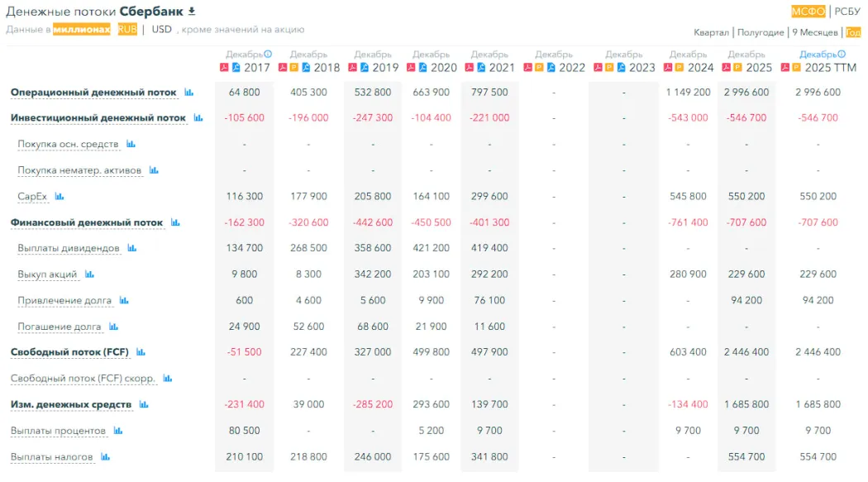The height and width of the screenshot is (482, 868).
Task: Select the 9 Месяцев period
Action: pyautogui.click(x=815, y=32)
